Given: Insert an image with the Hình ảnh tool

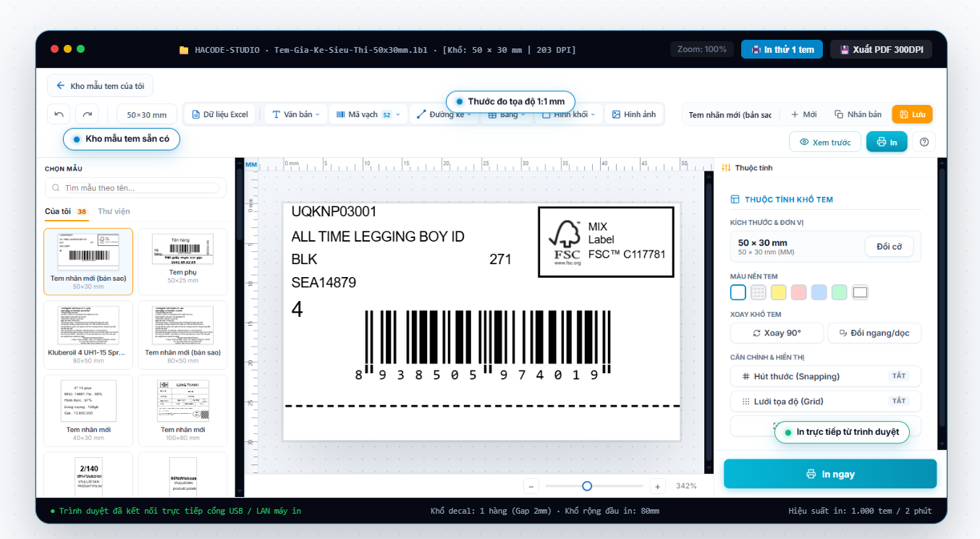Looking at the screenshot, I should click(634, 114).
